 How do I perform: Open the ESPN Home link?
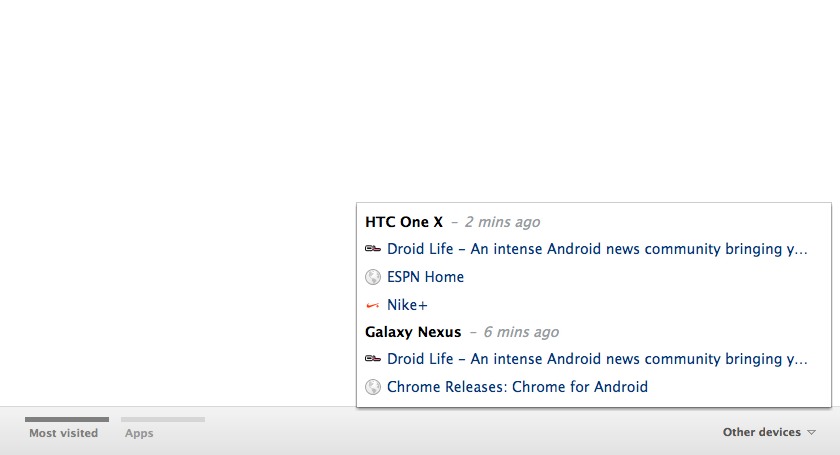point(425,277)
